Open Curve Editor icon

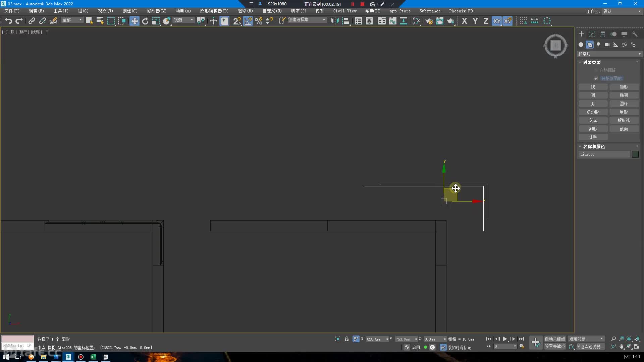(393, 21)
